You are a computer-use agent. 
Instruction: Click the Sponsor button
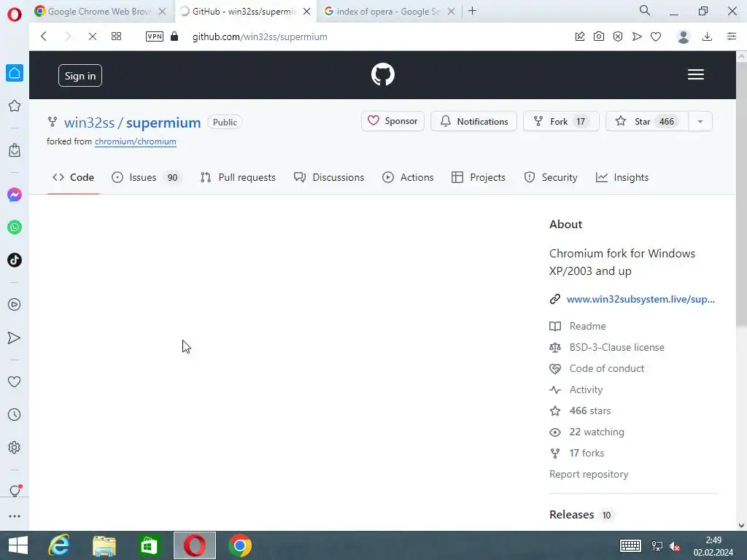(392, 121)
